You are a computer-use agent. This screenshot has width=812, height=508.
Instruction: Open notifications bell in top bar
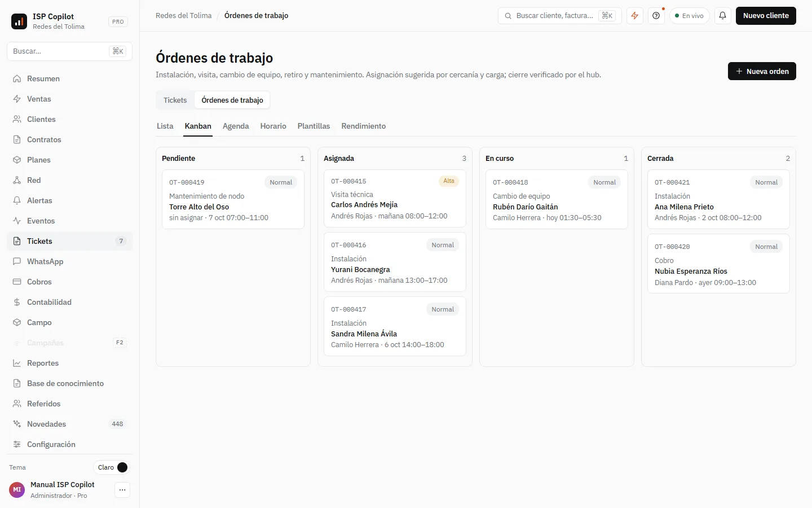pos(722,16)
